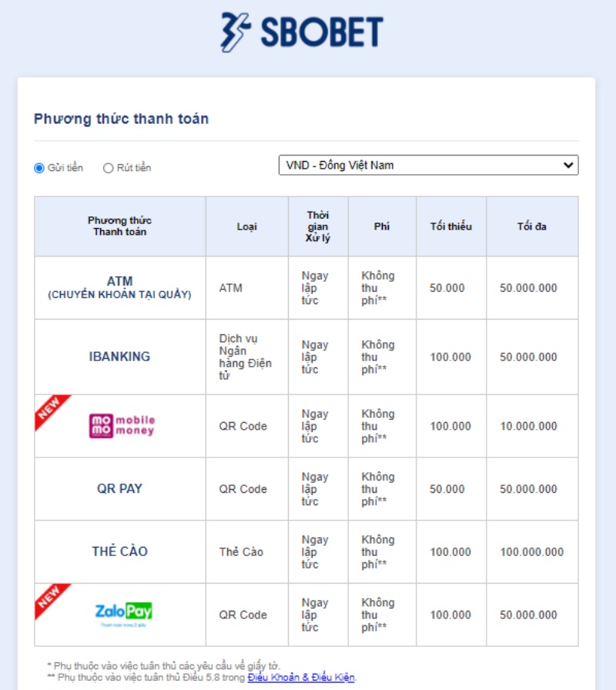This screenshot has height=690, width=616.
Task: Click the ATM (Chuyển khoản tại quầy) method
Action: (119, 287)
